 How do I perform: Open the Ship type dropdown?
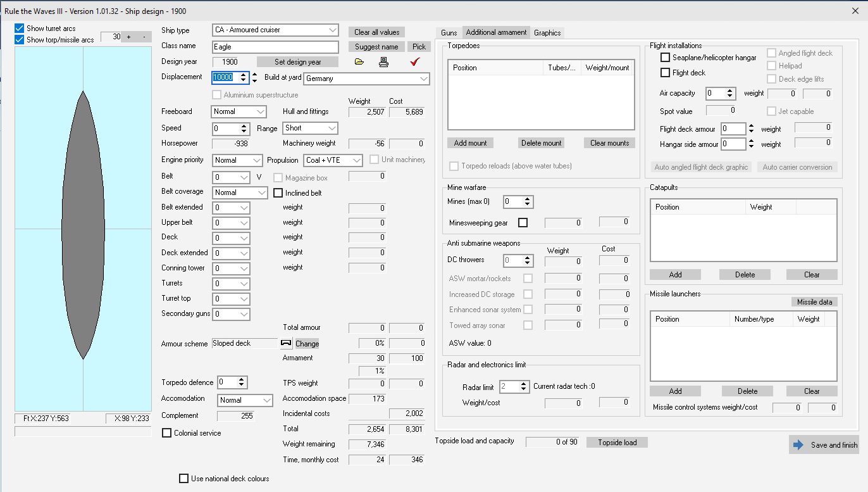click(x=276, y=30)
